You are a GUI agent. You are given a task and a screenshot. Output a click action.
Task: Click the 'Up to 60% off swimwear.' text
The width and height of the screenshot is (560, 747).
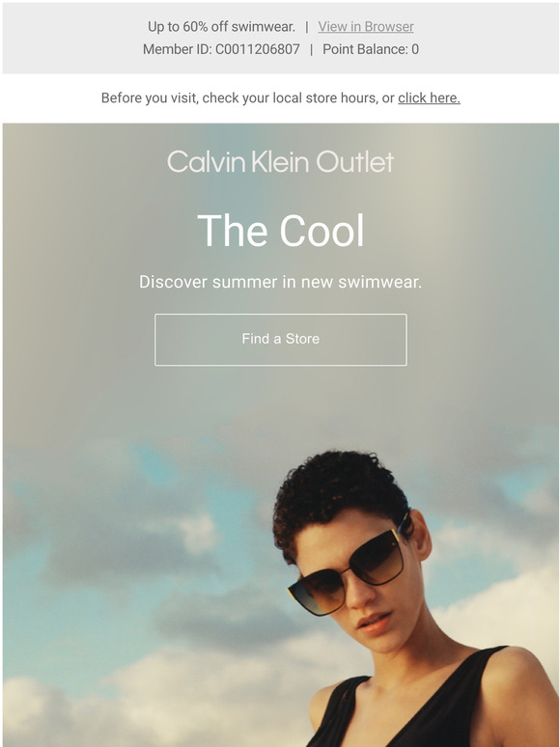[x=221, y=27]
